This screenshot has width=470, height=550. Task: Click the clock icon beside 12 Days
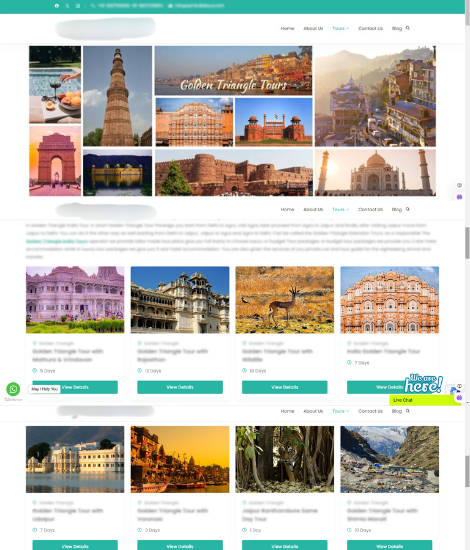[139, 370]
